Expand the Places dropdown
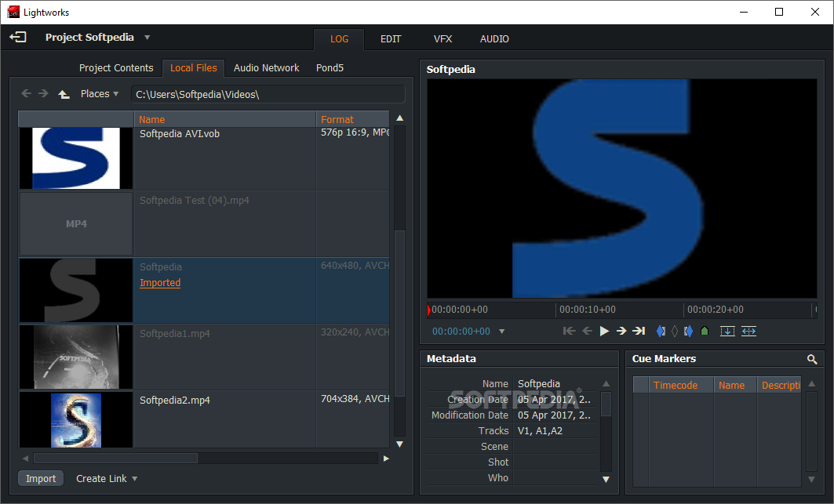 100,93
